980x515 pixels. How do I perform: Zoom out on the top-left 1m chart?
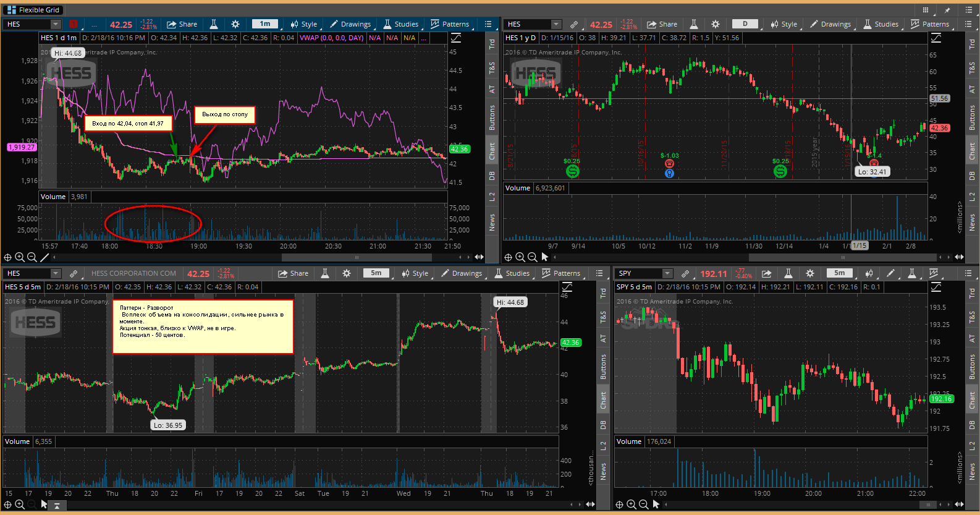[32, 257]
